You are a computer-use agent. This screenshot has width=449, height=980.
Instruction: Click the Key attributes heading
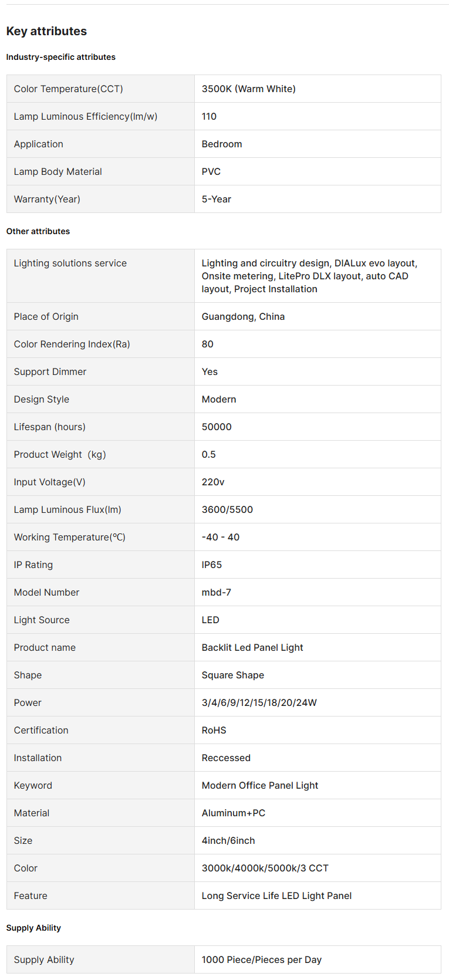[x=46, y=31]
